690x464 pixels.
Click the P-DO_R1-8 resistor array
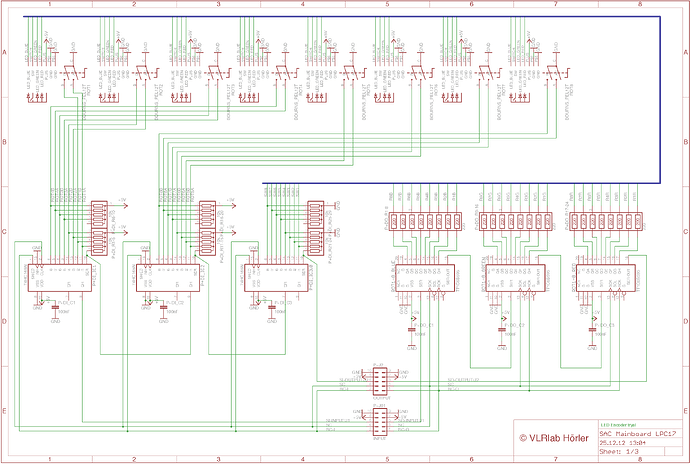coord(426,221)
